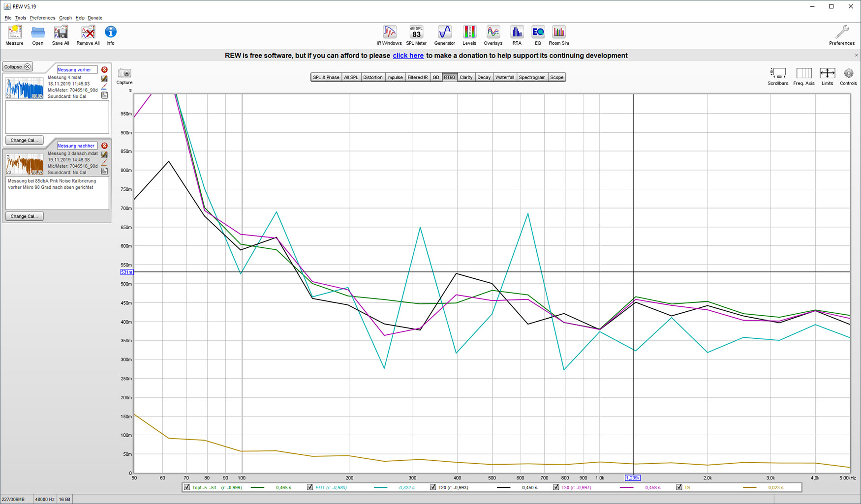Open the Levels tool
Image resolution: width=861 pixels, height=504 pixels.
click(x=469, y=32)
